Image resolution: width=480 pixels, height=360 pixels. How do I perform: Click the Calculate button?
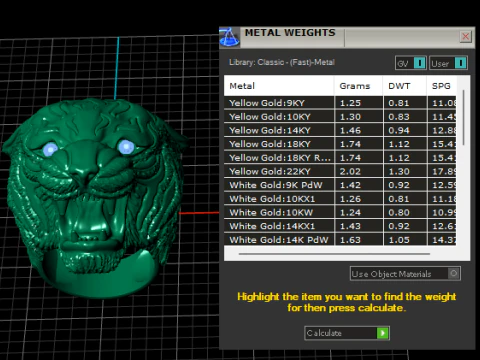tap(347, 333)
